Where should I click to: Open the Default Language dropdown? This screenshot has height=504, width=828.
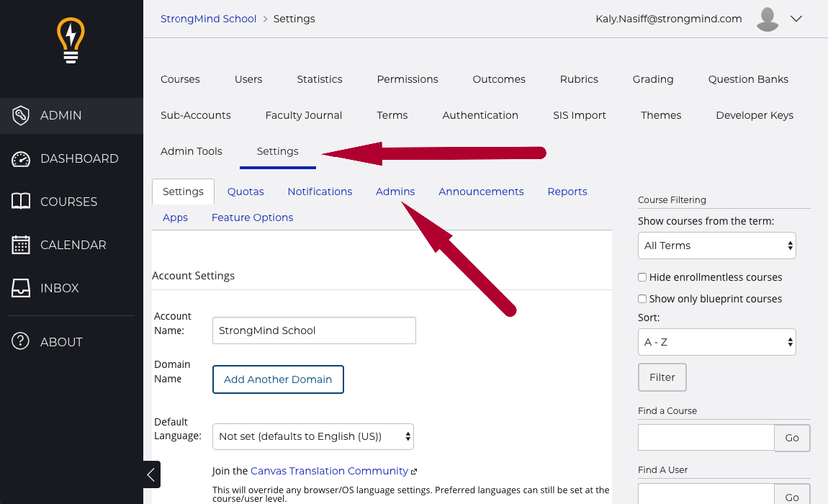click(313, 436)
